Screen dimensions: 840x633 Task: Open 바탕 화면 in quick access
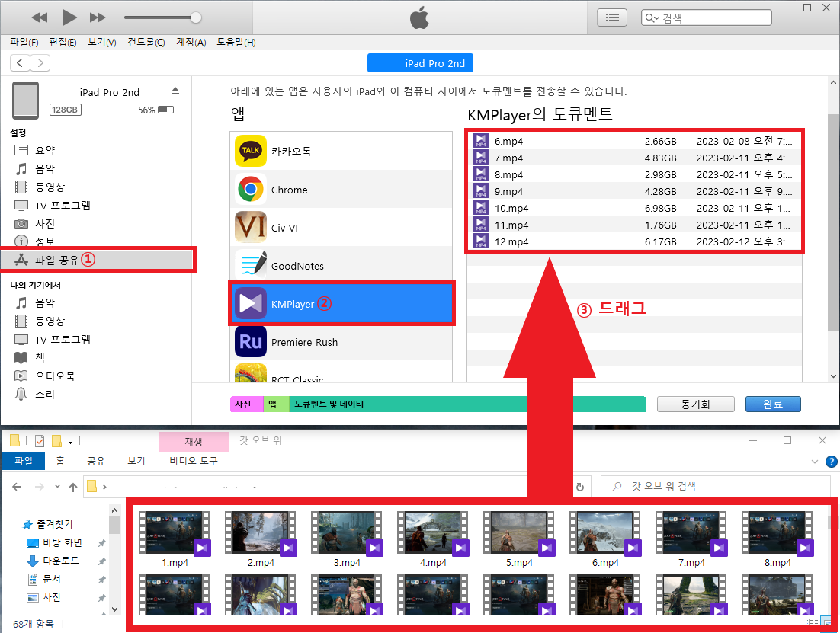pos(63,542)
